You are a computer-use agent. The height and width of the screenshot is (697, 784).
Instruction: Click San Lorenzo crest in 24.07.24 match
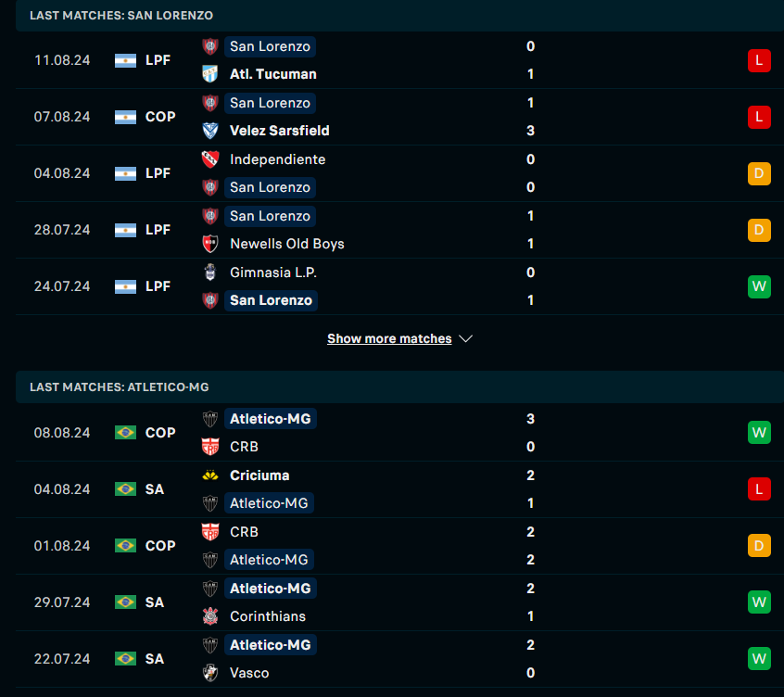(210, 300)
